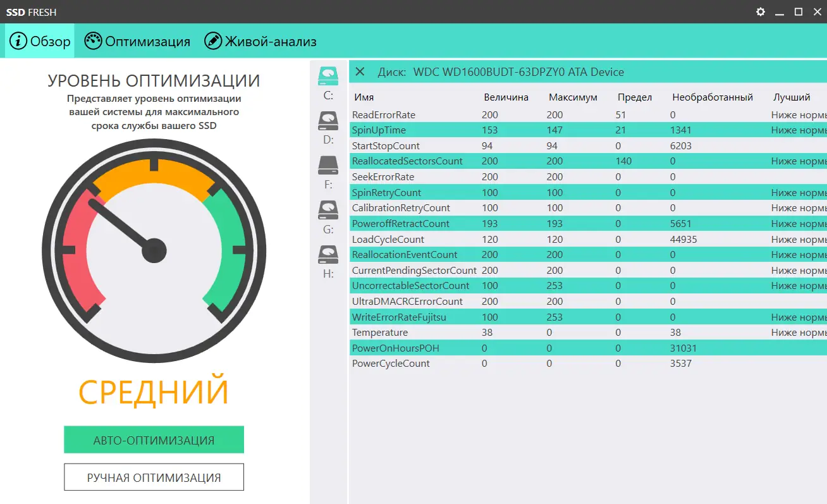Select the WriteErrorRateFujitsu row

[x=588, y=317]
